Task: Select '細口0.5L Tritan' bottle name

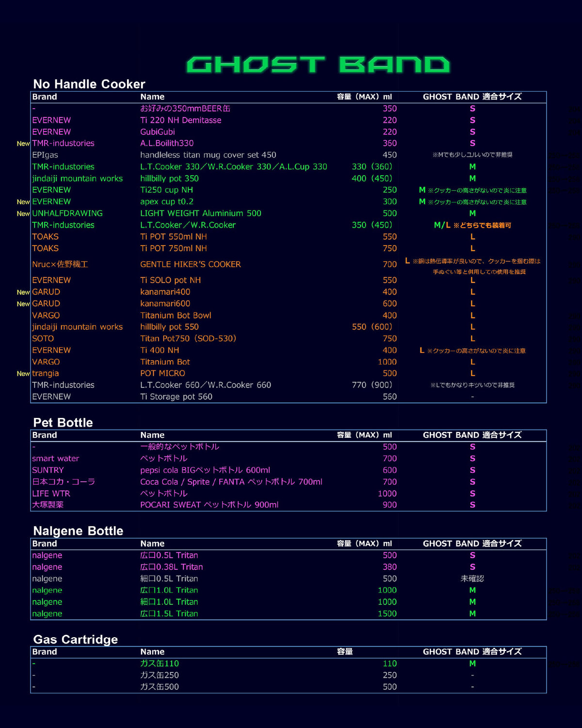Action: 169,579
